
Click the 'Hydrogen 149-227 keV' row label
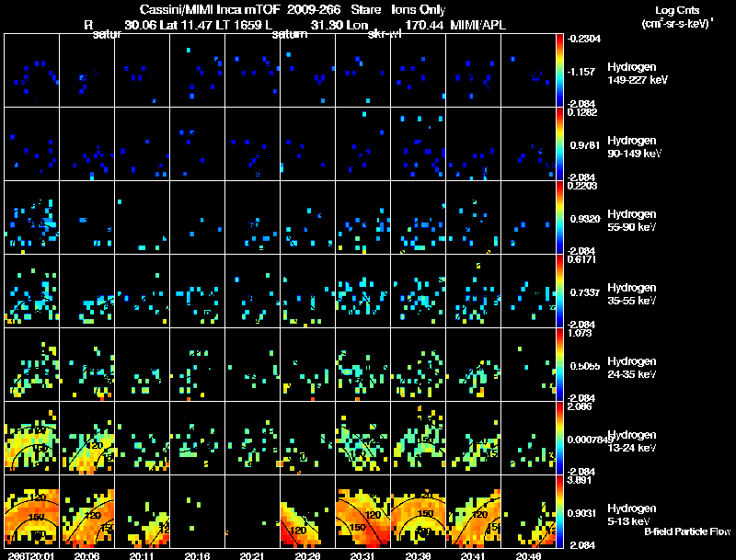coord(638,74)
